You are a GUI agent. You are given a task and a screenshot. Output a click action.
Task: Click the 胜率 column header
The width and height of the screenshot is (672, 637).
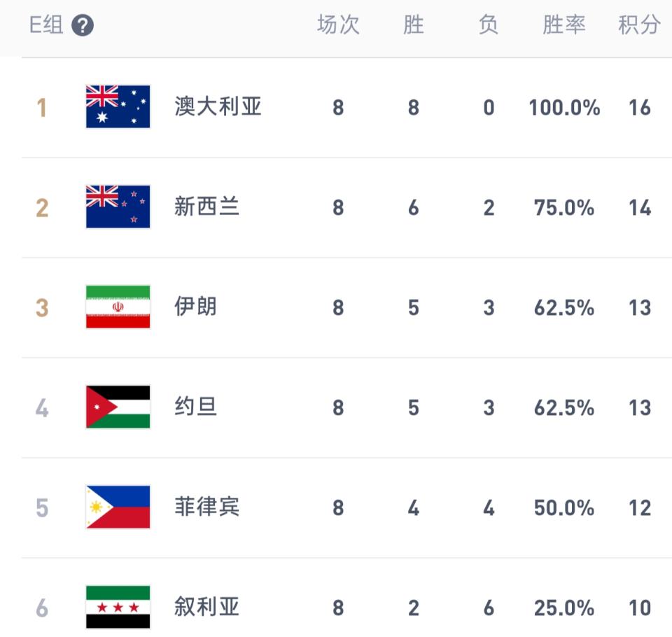coord(564,24)
